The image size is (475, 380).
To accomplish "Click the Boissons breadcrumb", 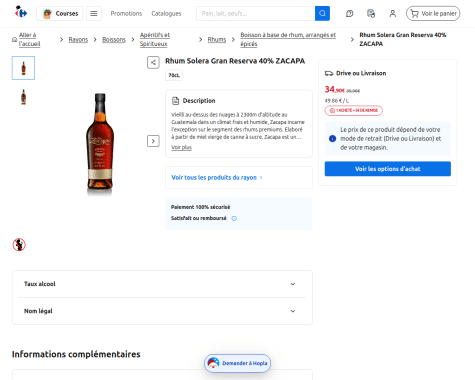I will tap(114, 40).
